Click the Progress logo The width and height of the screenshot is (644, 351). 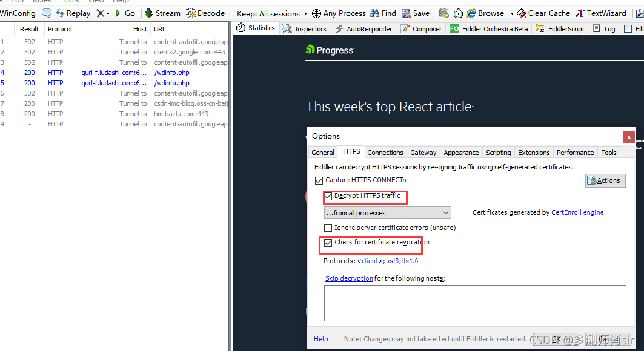330,50
